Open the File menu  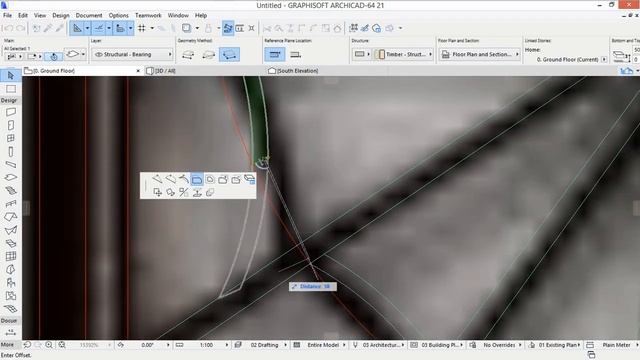point(7,15)
